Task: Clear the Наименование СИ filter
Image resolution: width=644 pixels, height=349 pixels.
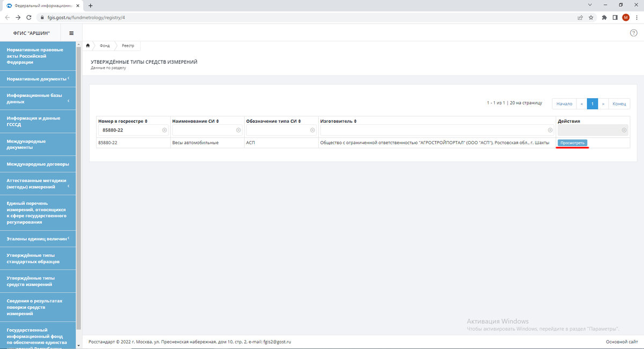Action: click(239, 130)
